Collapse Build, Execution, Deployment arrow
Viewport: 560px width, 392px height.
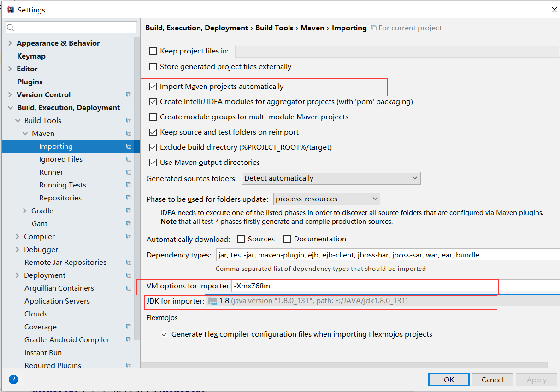pyautogui.click(x=10, y=107)
